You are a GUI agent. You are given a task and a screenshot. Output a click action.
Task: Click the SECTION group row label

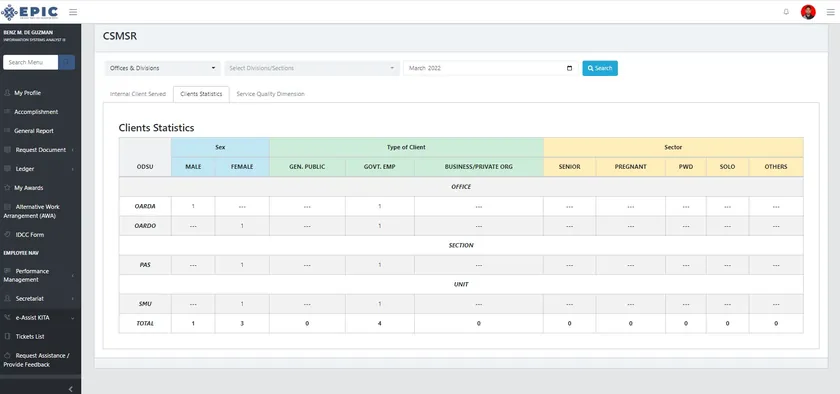[461, 245]
